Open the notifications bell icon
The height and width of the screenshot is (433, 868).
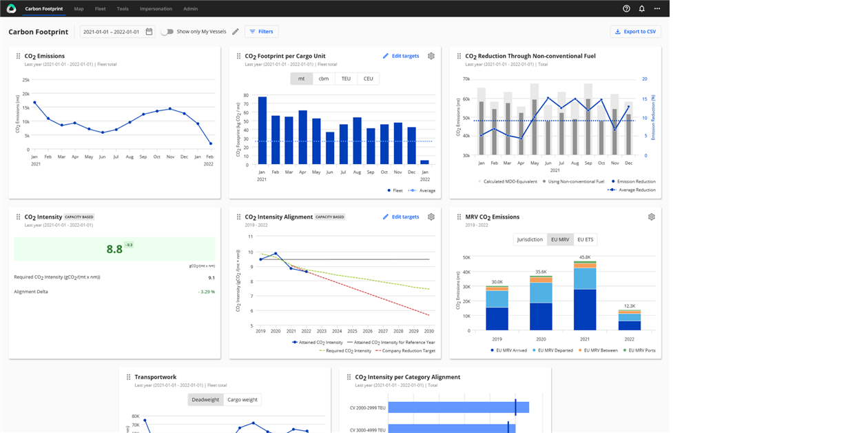[641, 8]
